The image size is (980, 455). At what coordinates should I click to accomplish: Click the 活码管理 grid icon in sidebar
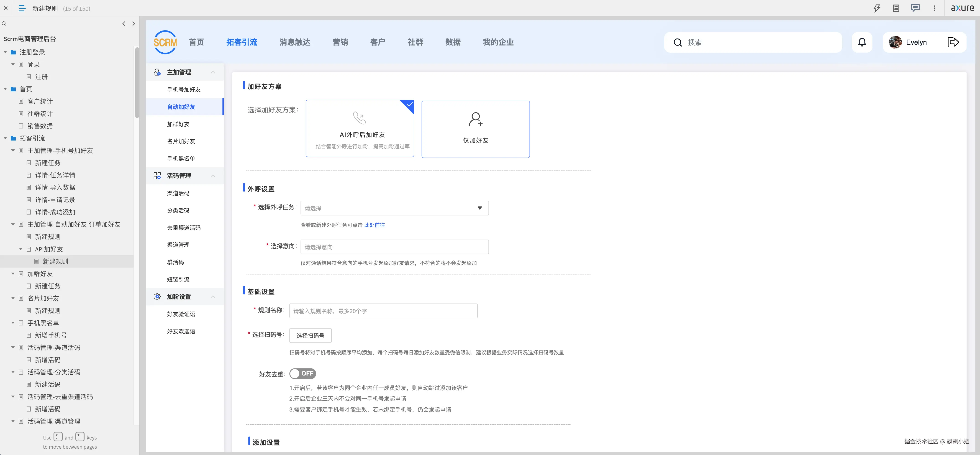coord(157,175)
